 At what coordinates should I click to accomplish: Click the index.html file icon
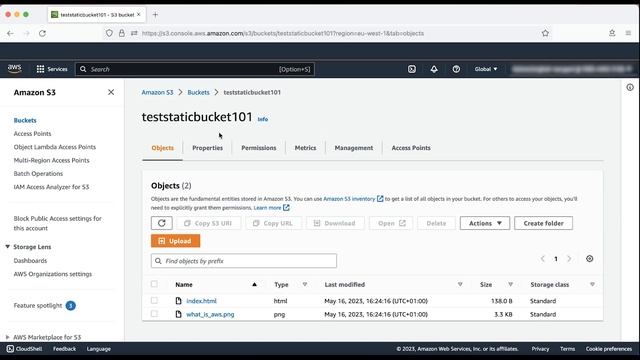pos(178,301)
